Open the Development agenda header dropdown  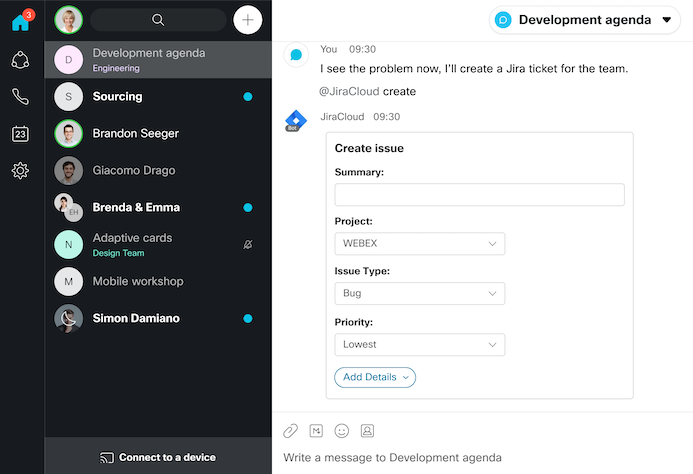pyautogui.click(x=585, y=20)
